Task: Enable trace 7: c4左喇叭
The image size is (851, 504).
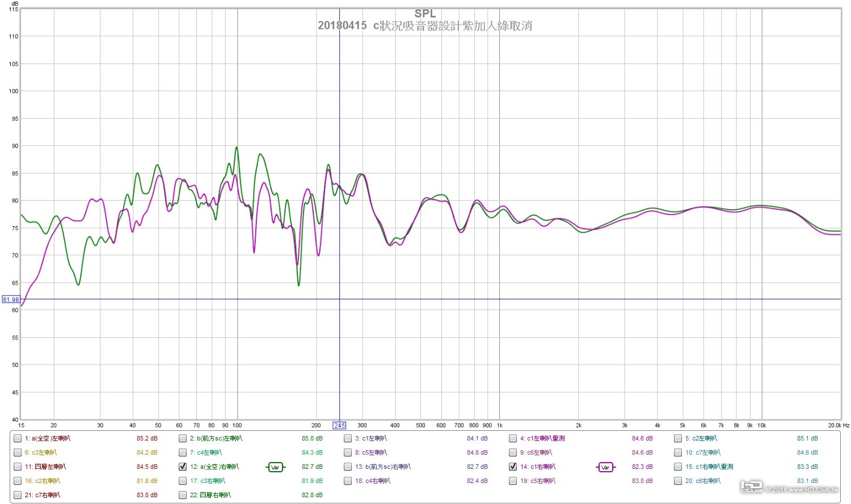Action: coord(183,452)
